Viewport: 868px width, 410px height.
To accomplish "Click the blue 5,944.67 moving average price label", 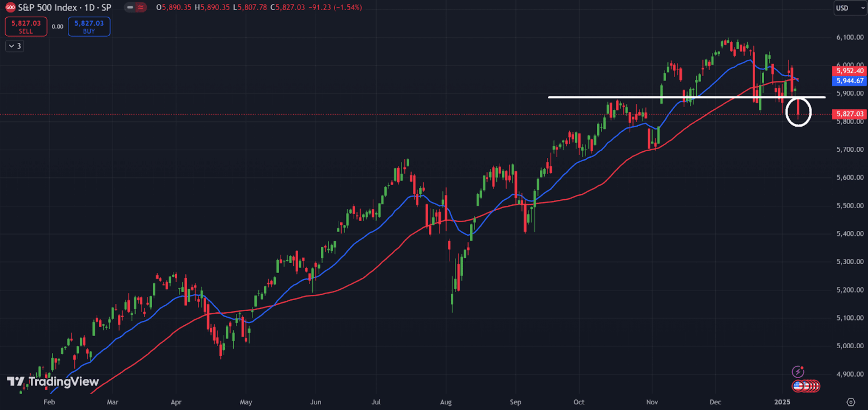I will [x=850, y=81].
